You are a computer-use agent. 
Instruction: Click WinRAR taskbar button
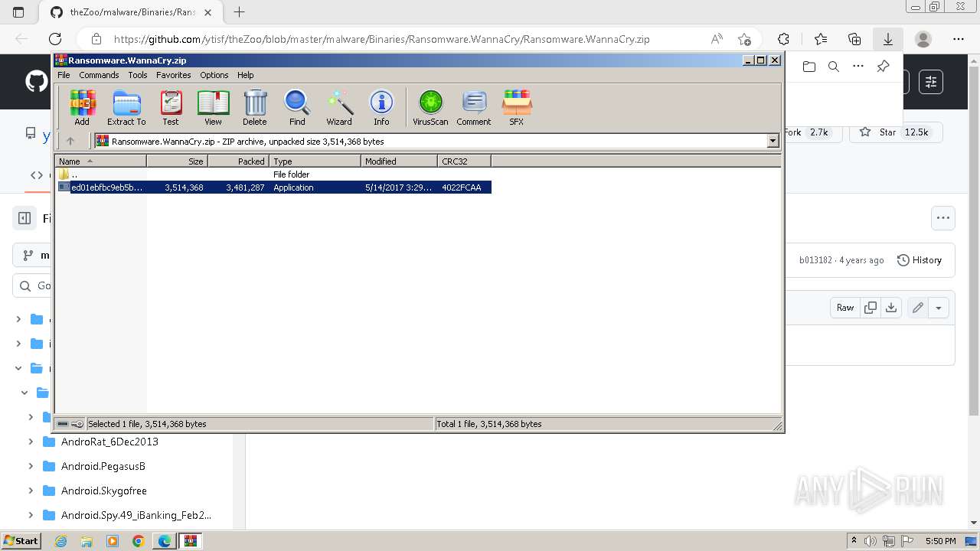[190, 541]
